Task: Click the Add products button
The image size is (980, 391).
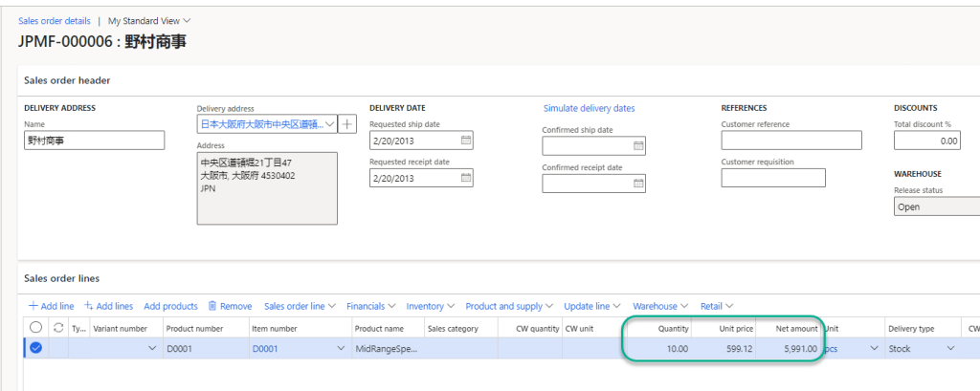Action: (x=170, y=306)
